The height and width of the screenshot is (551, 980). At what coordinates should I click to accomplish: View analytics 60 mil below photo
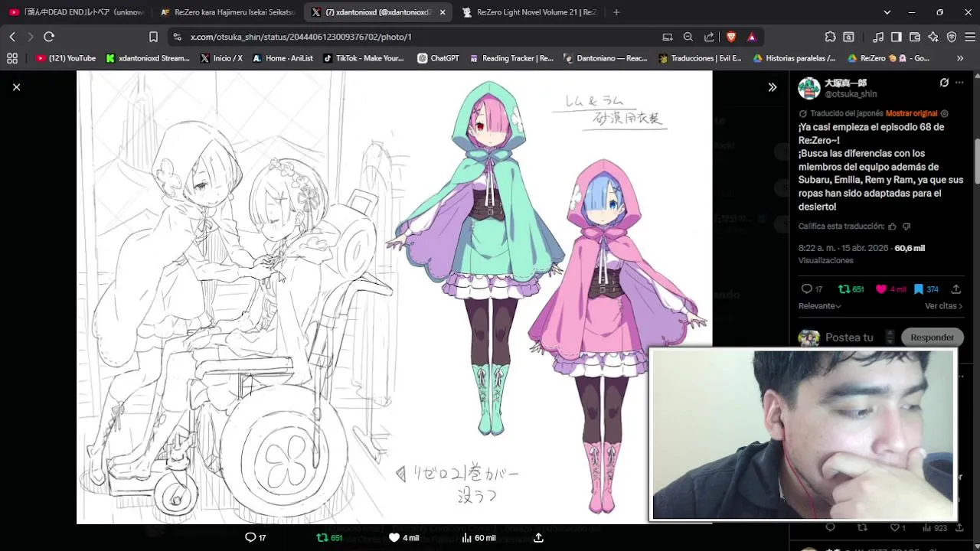click(x=479, y=538)
